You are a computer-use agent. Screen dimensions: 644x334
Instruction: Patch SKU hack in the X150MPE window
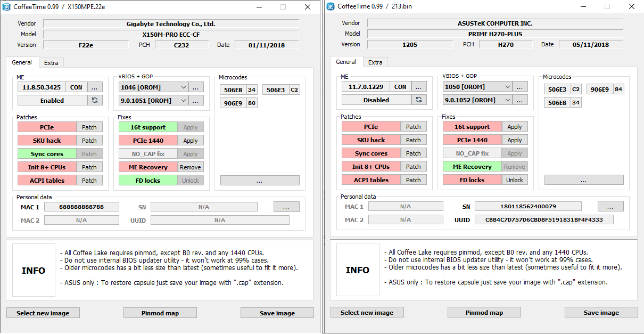[89, 141]
